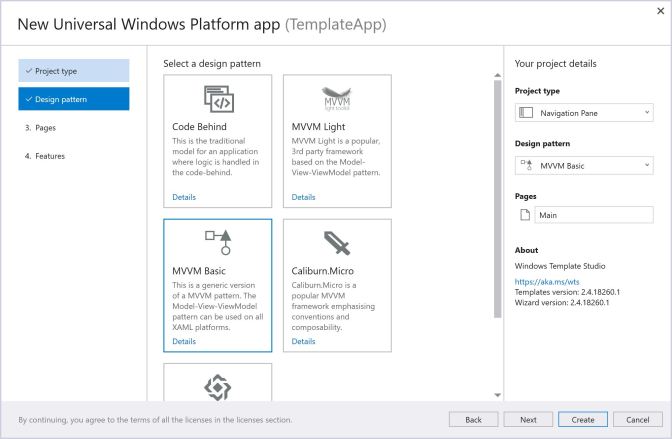This screenshot has width=672, height=439.
Task: Click the Navigation Pane icon in Project type
Action: click(526, 113)
